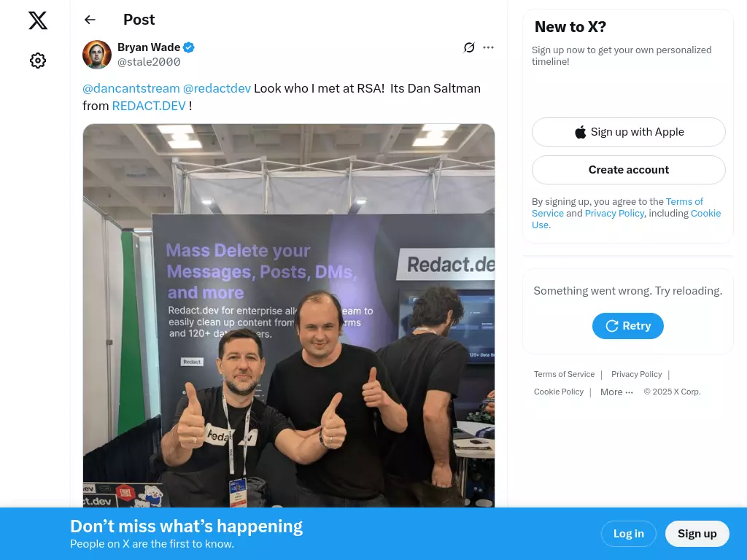Go back using the left arrow
747x560 pixels.
(90, 20)
